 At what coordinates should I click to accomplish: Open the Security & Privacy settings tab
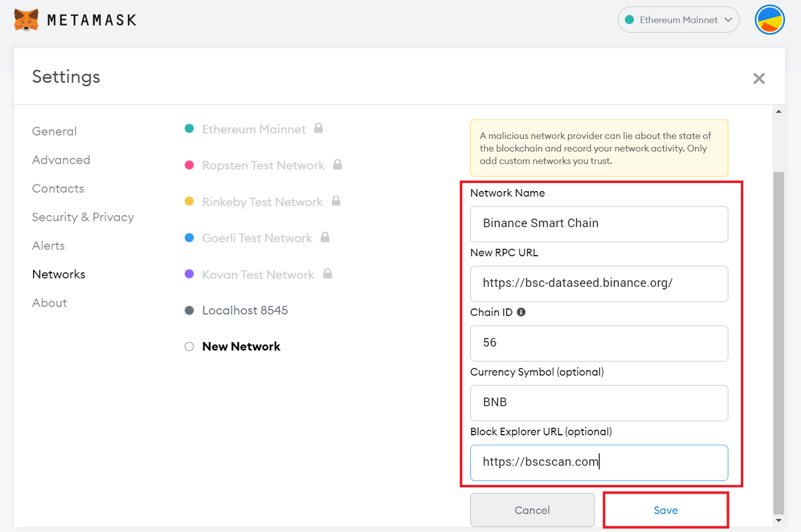83,217
